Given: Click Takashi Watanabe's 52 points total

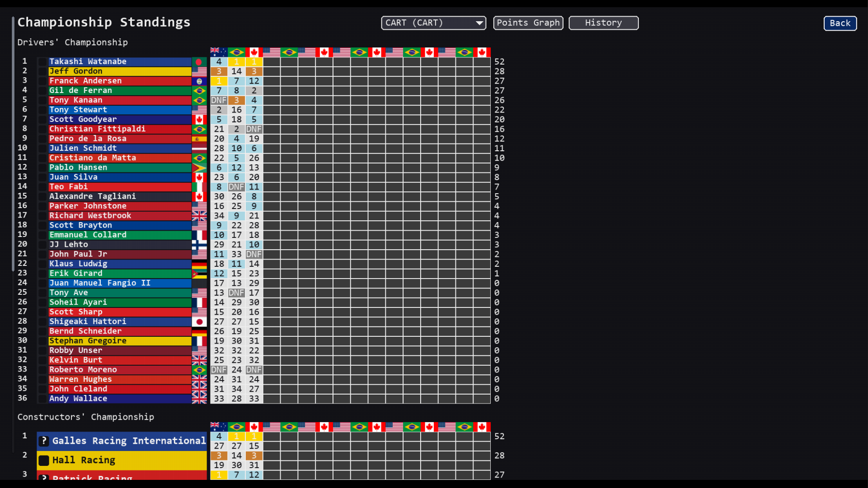Looking at the screenshot, I should 499,62.
